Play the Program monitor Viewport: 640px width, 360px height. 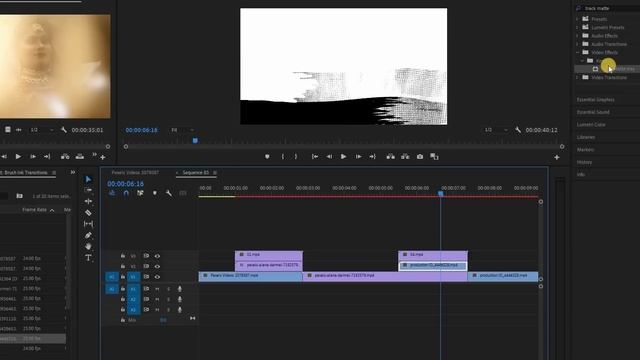click(x=343, y=157)
